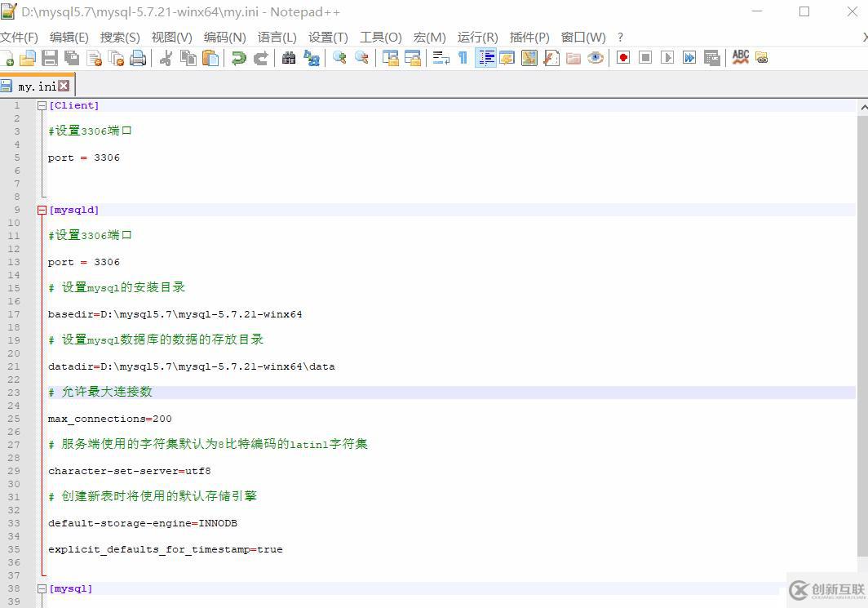Click the line 'max_connections=200'
Image resolution: width=868 pixels, height=608 pixels.
[109, 419]
